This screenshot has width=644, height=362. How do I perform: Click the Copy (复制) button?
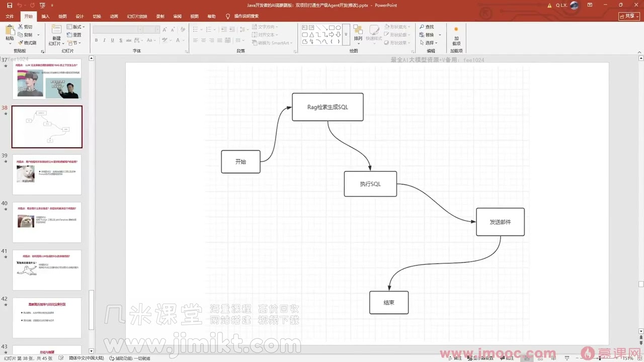coord(25,35)
